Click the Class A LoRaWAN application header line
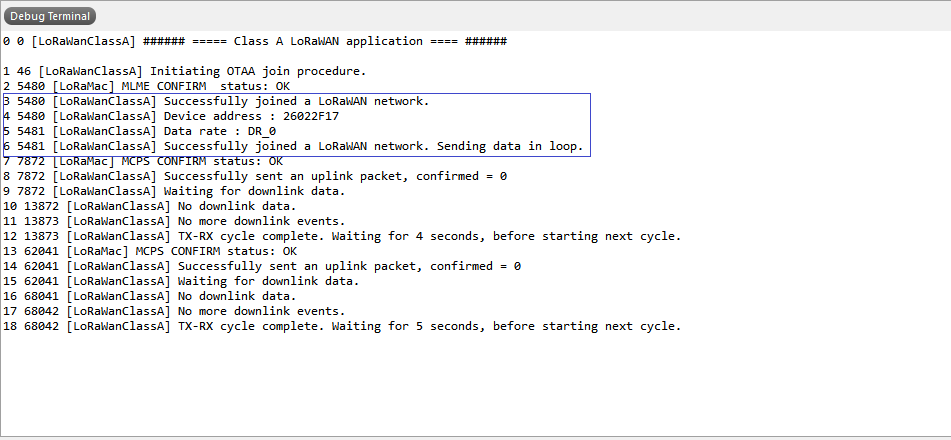Image resolution: width=951 pixels, height=440 pixels. pos(255,42)
